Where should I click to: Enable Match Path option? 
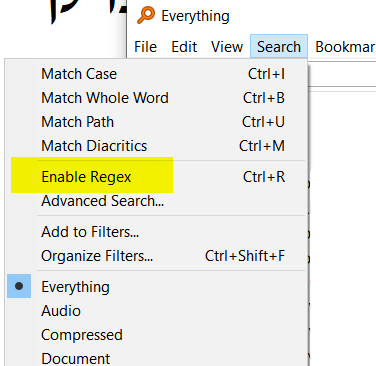156,122
